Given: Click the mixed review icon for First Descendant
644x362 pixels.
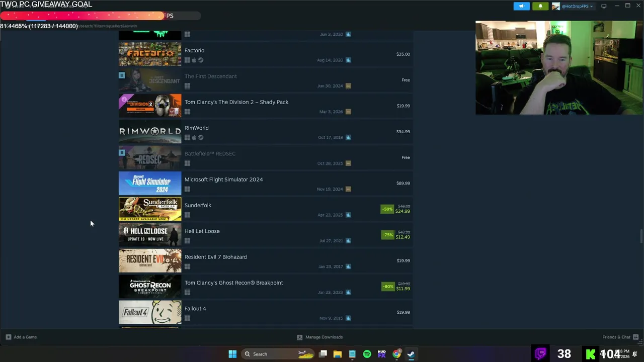Looking at the screenshot, I should point(348,86).
